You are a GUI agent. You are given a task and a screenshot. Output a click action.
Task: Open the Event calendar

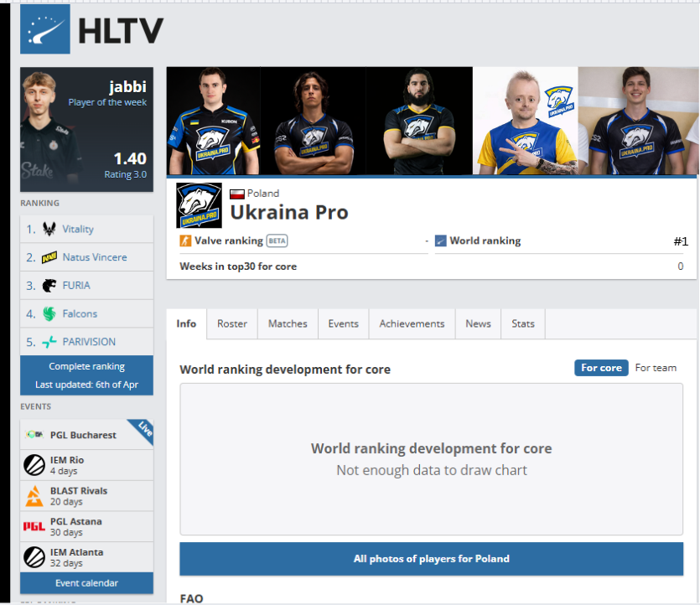[x=86, y=583]
